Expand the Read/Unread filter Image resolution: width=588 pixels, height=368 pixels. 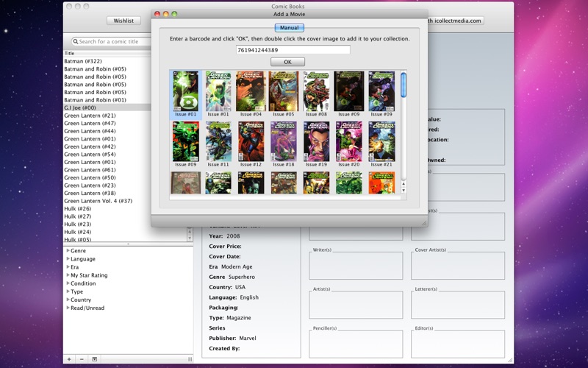[x=68, y=308]
